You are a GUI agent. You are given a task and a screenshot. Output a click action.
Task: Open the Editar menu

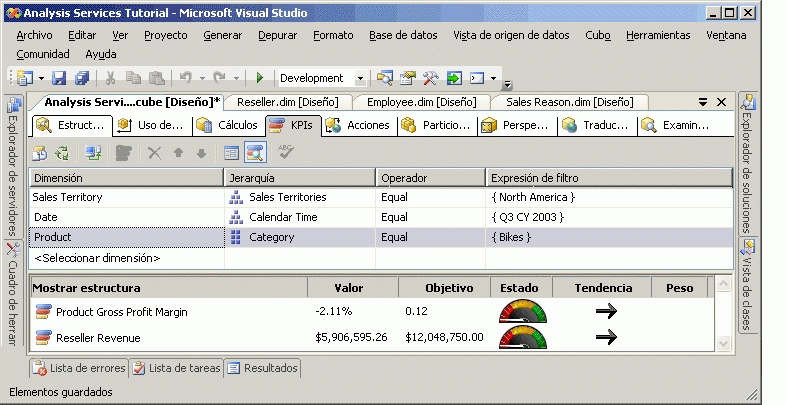click(82, 35)
